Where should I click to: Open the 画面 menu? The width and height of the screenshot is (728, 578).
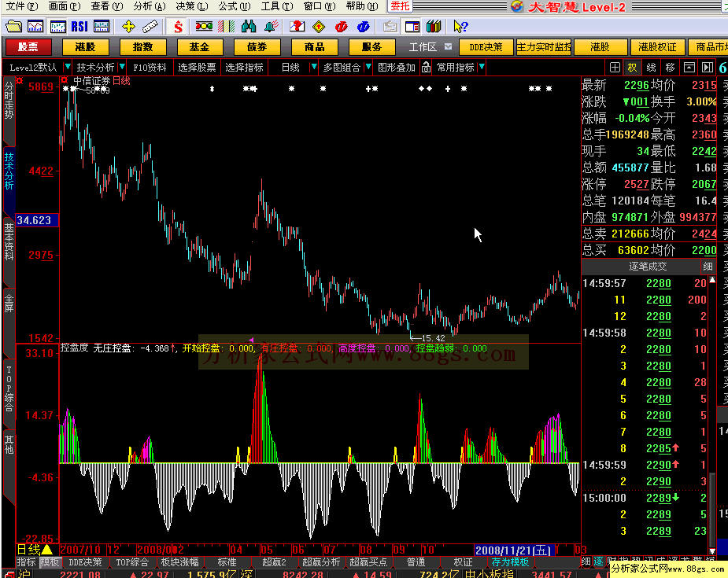pyautogui.click(x=65, y=6)
